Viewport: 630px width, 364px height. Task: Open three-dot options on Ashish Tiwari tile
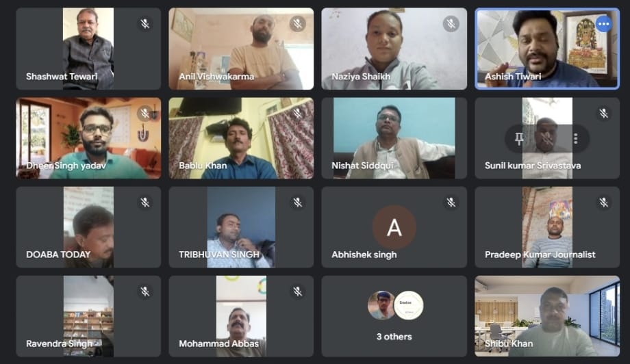pyautogui.click(x=603, y=25)
